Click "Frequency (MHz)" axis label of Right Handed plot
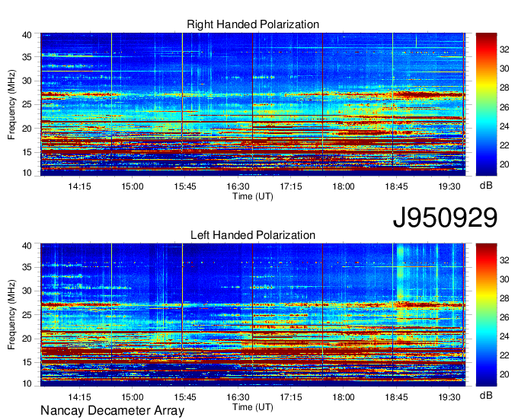The height and width of the screenshot is (420, 518). click(x=11, y=104)
